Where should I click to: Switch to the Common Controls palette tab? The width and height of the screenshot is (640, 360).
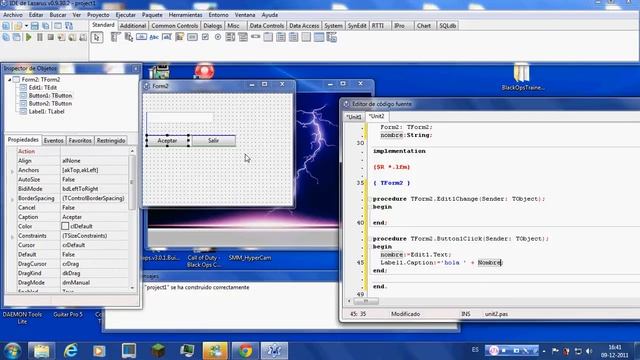pyautogui.click(x=174, y=26)
